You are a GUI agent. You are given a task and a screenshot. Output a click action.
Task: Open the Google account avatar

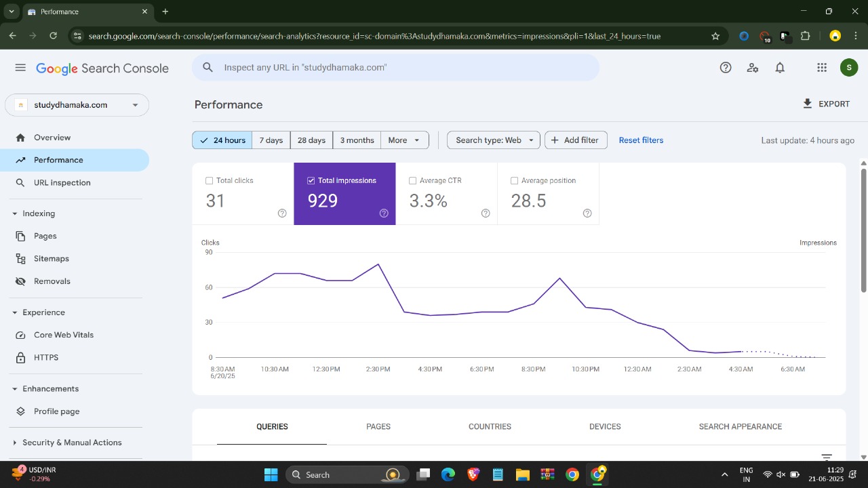(x=849, y=68)
